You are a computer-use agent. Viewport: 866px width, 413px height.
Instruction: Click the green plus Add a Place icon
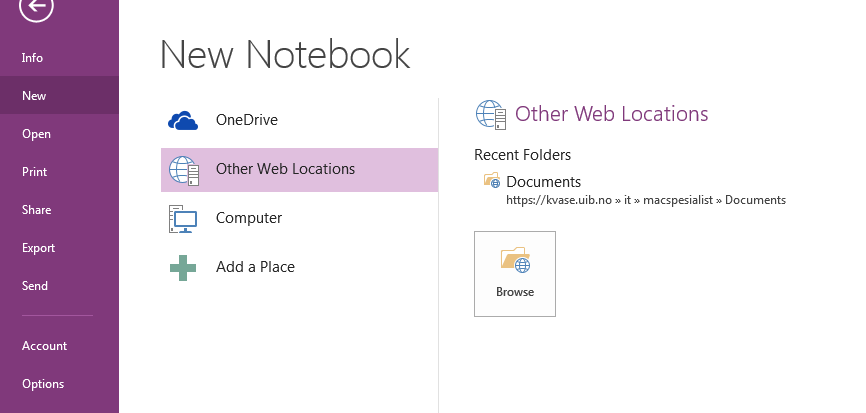(183, 268)
